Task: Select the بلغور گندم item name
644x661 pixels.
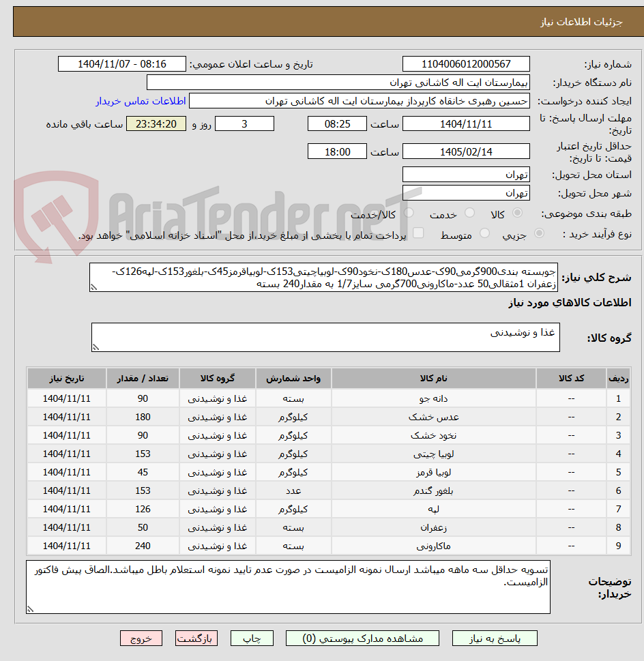Action: (434, 490)
